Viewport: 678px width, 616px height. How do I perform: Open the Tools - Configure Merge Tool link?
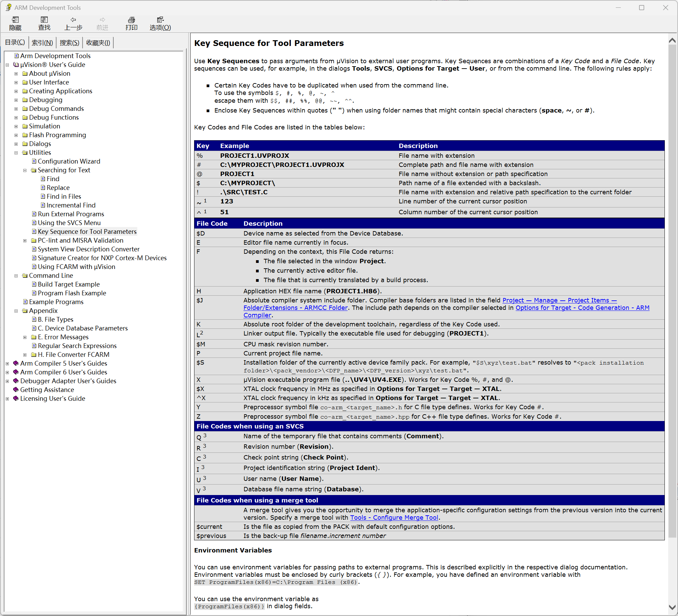coord(394,517)
